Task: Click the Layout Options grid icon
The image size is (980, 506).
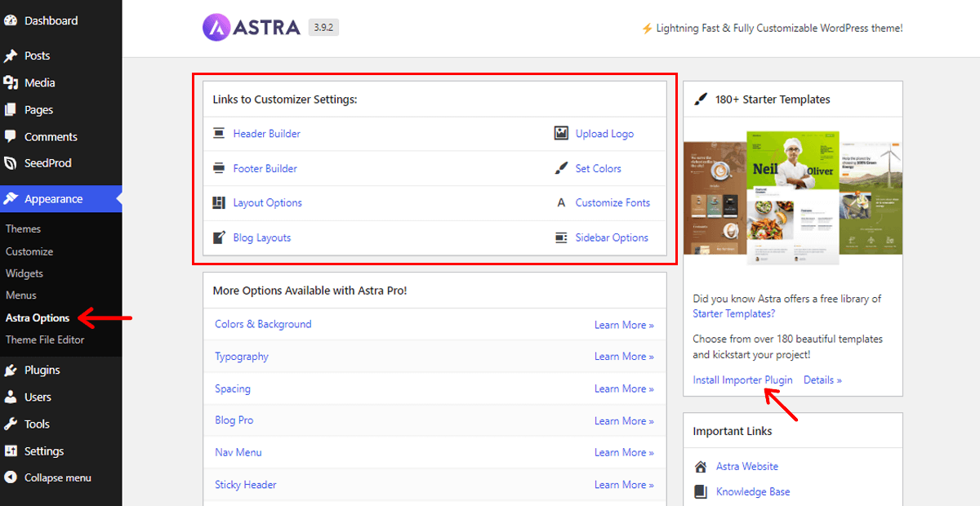Action: point(219,202)
